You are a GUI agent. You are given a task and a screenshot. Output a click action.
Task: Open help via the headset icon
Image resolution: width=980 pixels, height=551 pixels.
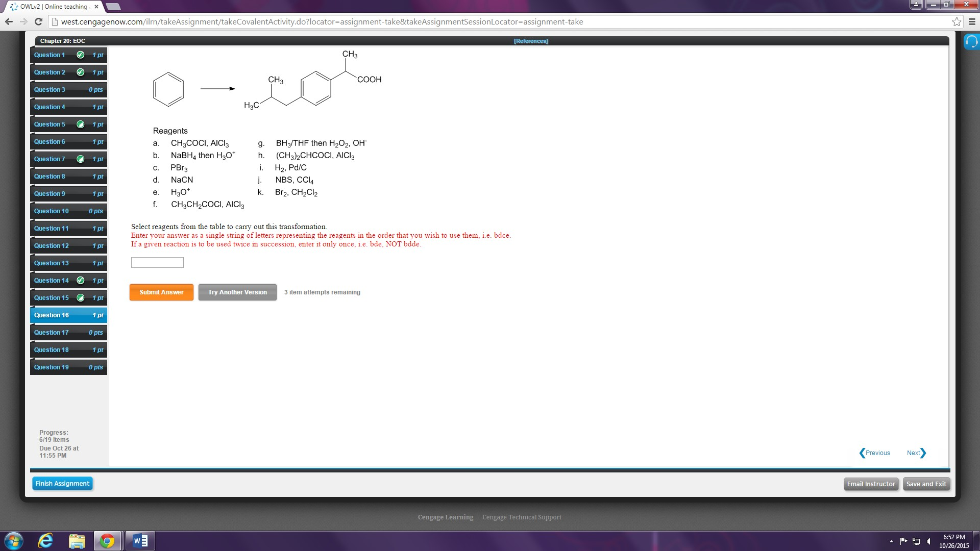(971, 41)
